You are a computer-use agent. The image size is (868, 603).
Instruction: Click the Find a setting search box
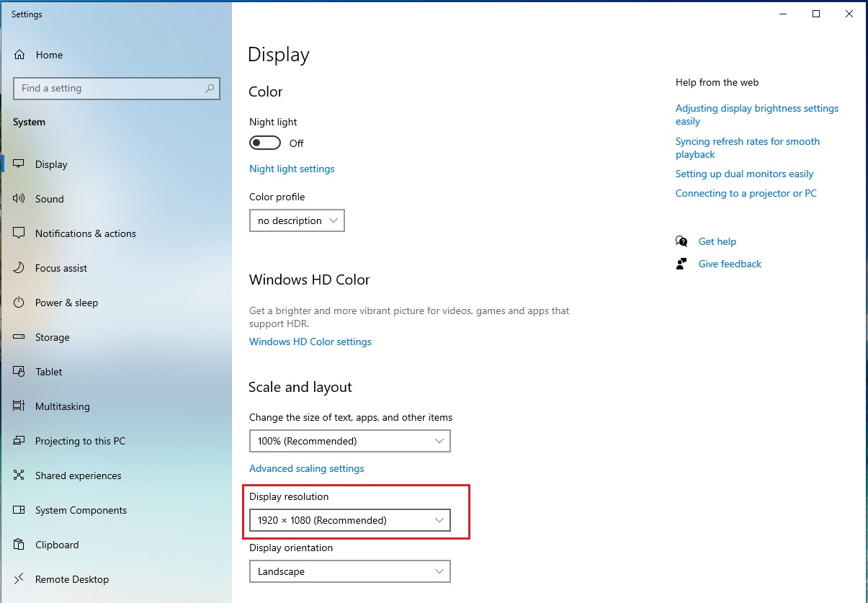pyautogui.click(x=116, y=88)
